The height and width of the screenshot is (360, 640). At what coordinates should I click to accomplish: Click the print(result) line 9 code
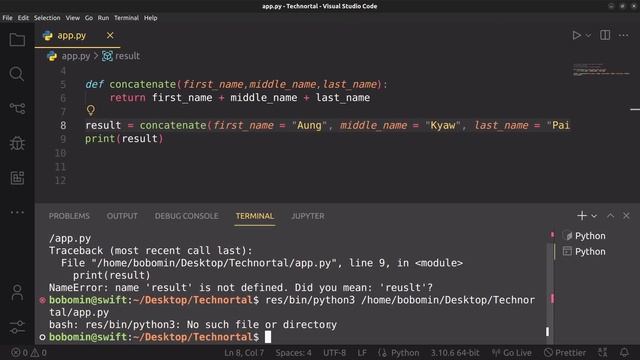(x=124, y=139)
